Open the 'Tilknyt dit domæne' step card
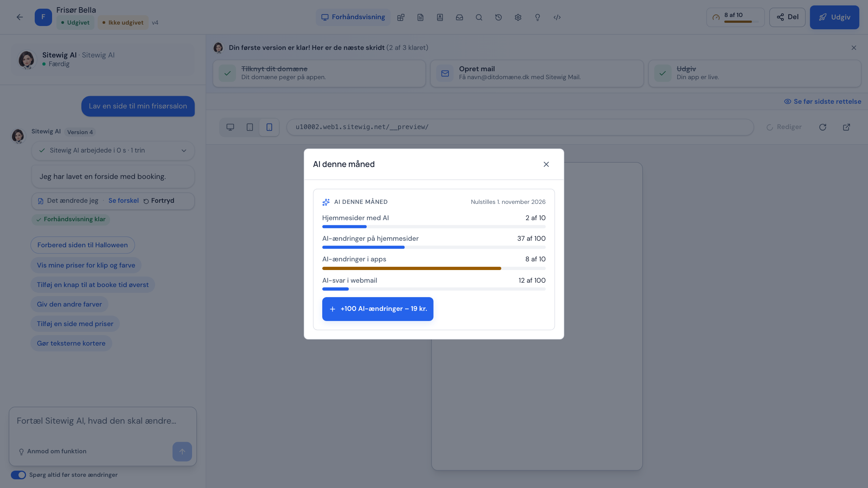868x488 pixels. pos(319,73)
